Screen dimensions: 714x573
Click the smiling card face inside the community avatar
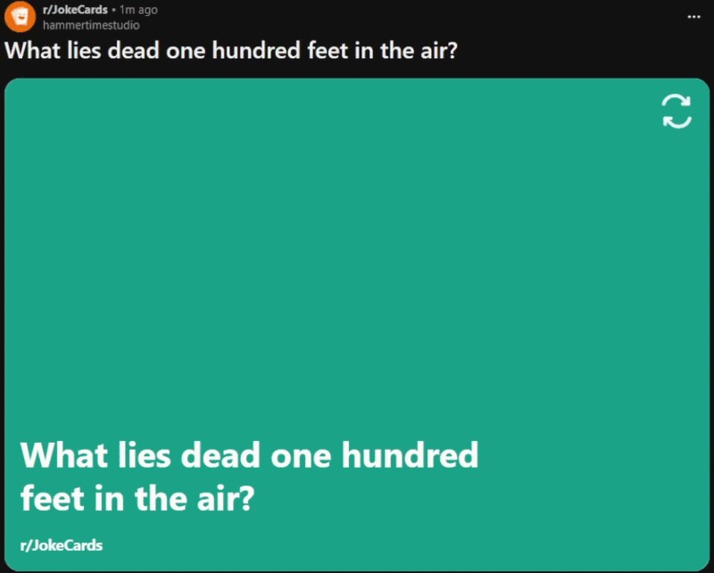tap(20, 17)
